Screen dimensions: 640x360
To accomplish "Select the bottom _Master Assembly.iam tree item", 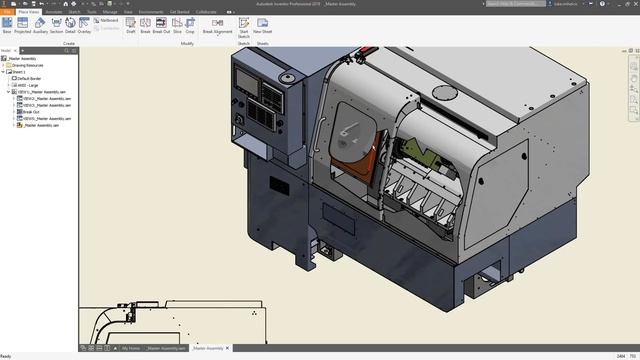I will 38,125.
